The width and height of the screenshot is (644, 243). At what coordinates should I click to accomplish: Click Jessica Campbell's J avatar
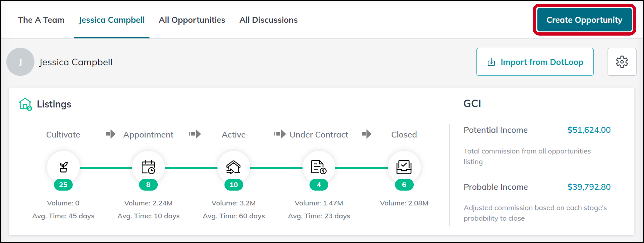(x=20, y=62)
